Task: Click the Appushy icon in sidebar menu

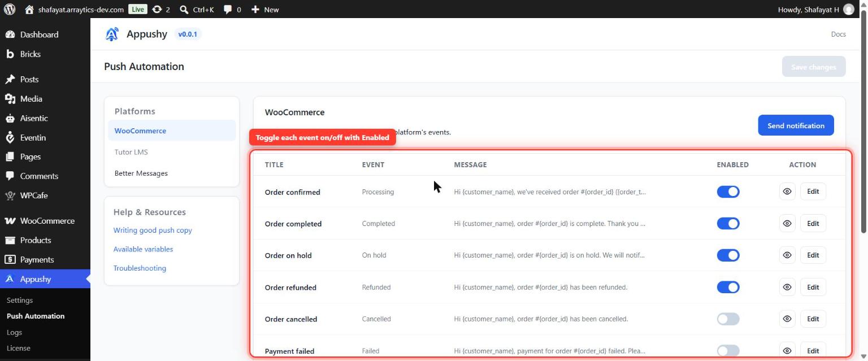Action: point(10,279)
